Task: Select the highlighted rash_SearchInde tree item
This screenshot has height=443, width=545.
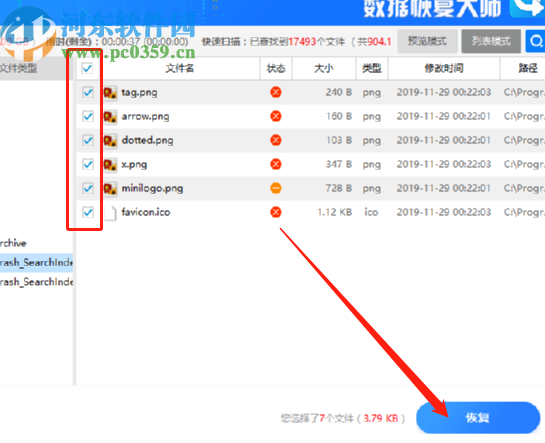Action: click(36, 262)
